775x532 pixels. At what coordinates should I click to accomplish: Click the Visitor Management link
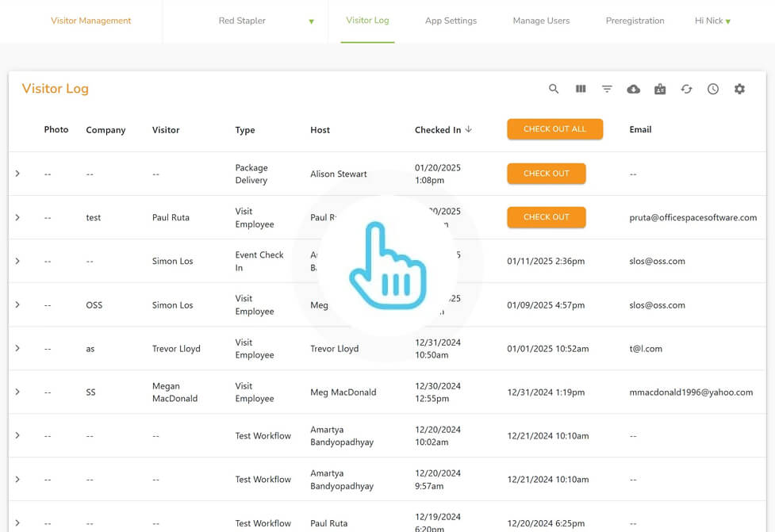(x=91, y=21)
